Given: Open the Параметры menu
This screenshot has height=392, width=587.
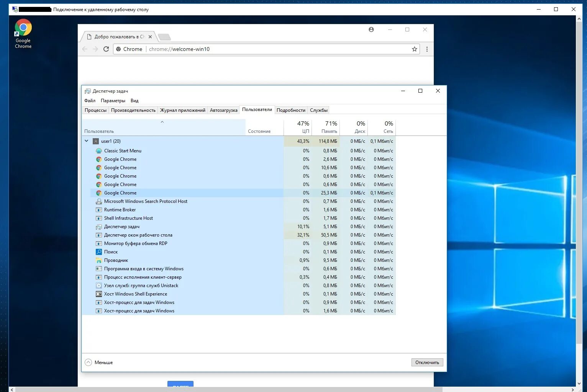Looking at the screenshot, I should point(113,101).
